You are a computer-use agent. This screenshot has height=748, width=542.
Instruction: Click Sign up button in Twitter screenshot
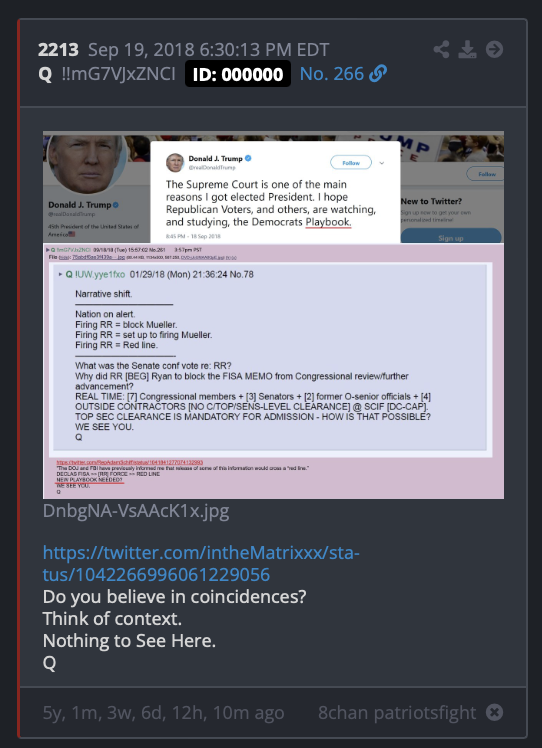[x=451, y=237]
